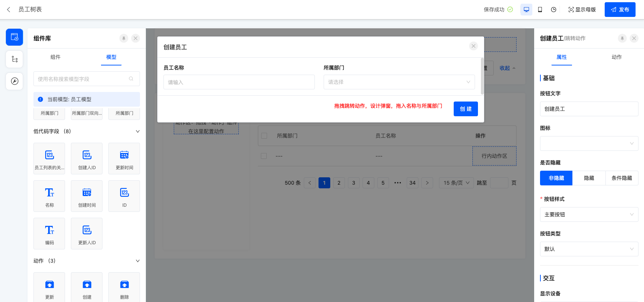Click the dialog vertical scrollbar

pos(482,76)
